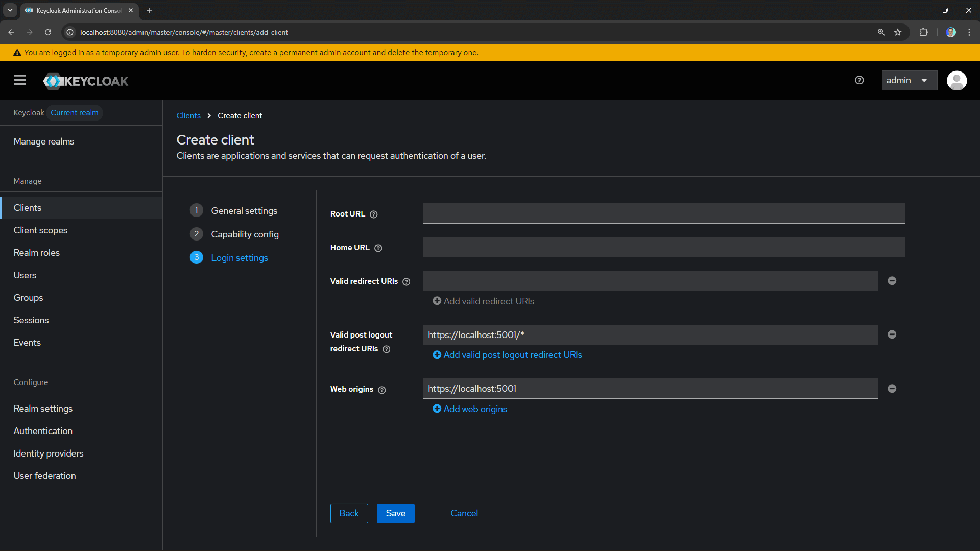980x551 pixels.
Task: Open the browser tab search chevron
Action: click(x=10, y=10)
